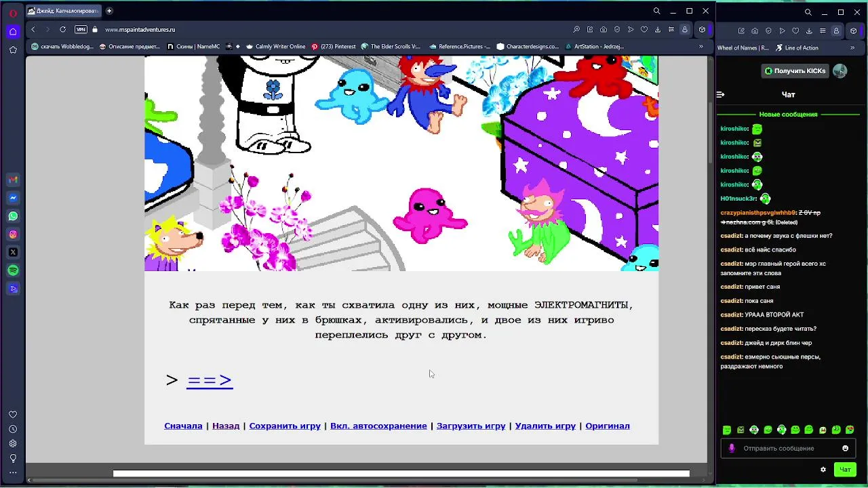Click the Загрузить игру link
Image resolution: width=868 pixels, height=488 pixels.
tap(471, 426)
